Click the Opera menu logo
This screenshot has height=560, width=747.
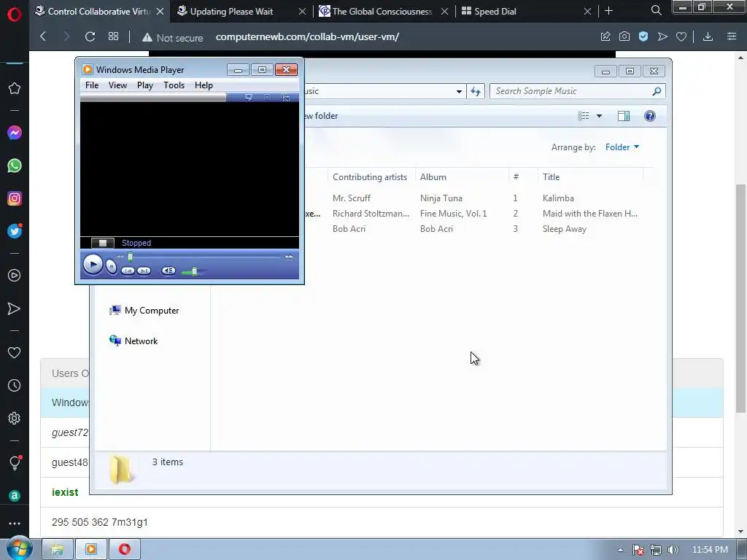[x=15, y=14]
